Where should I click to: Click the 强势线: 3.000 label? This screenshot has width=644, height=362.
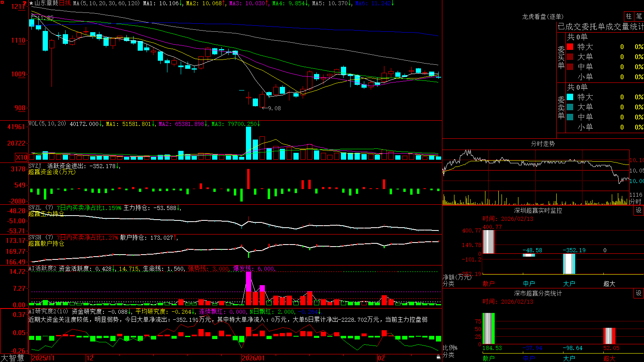click(208, 269)
